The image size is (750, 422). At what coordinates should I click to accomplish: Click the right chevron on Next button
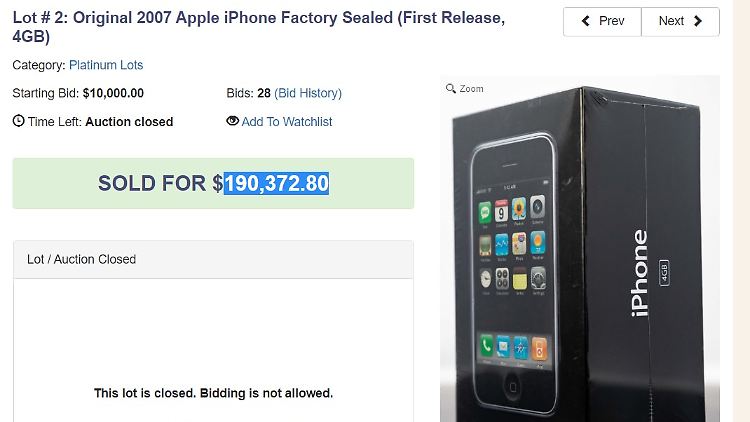[x=699, y=21]
